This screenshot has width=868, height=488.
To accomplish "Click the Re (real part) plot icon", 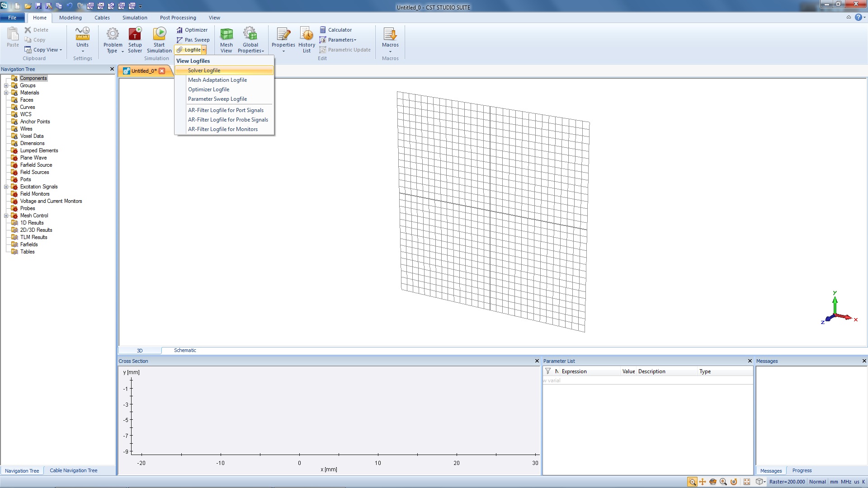I will [122, 6].
